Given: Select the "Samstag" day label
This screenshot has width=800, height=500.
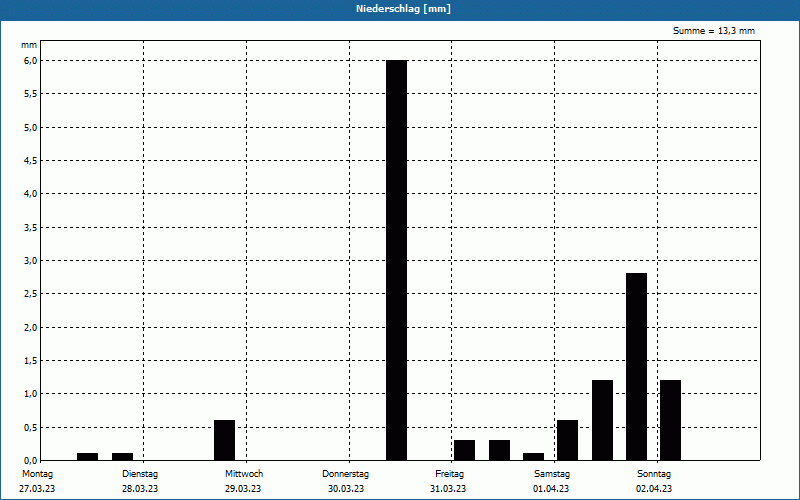Looking at the screenshot, I should (x=552, y=474).
